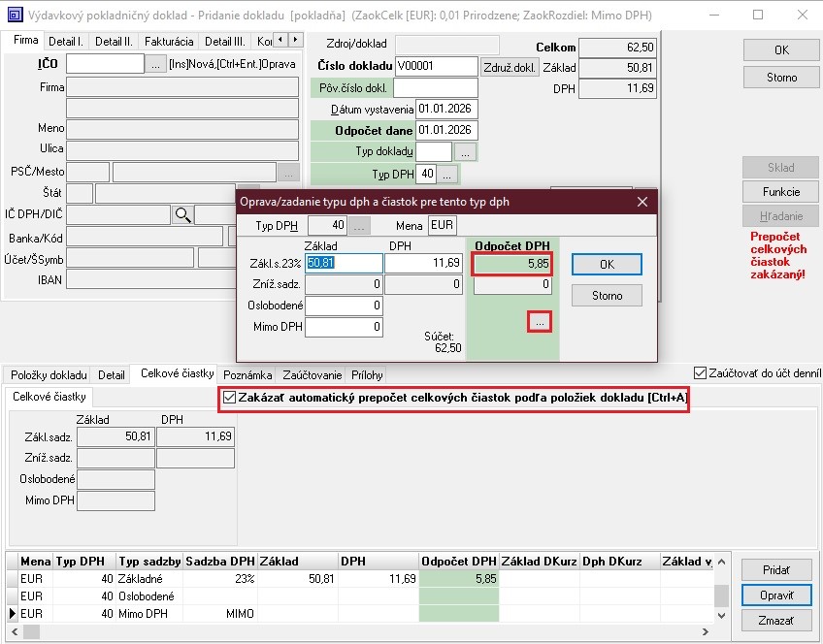Toggle Zakázať automatický prepočet celkových čiastok checkbox
This screenshot has width=823, height=644.
(x=229, y=398)
